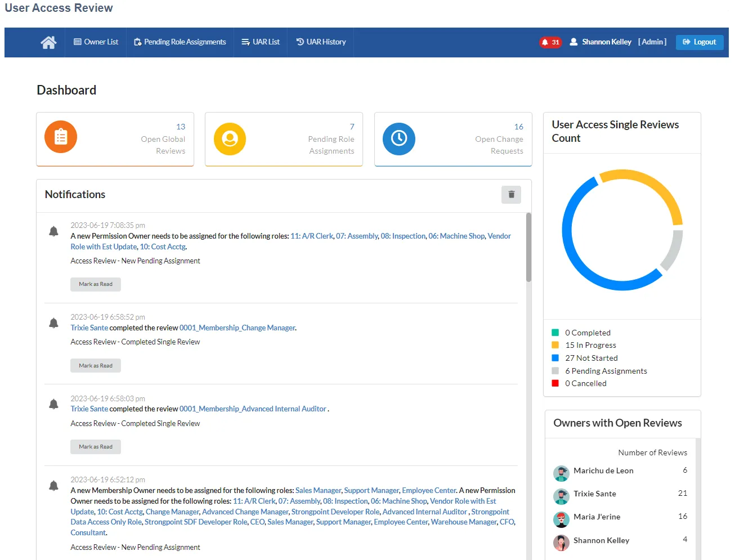The height and width of the screenshot is (560, 735).
Task: Open the 0001_Membership_Change Manager review link
Action: [237, 328]
